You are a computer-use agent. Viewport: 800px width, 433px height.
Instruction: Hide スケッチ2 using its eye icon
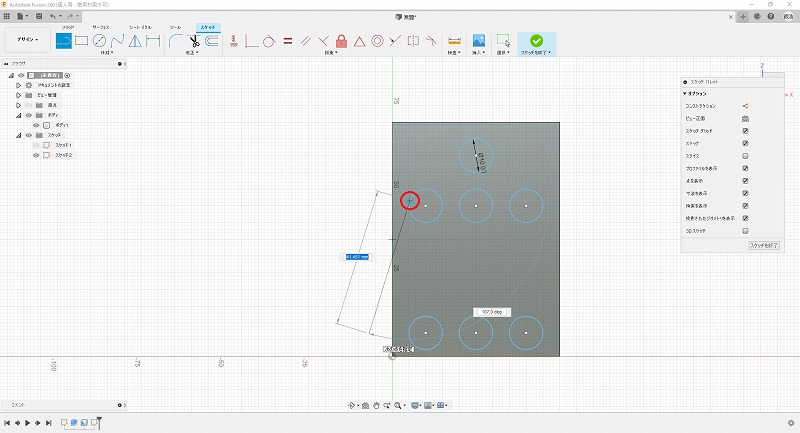[x=37, y=156]
